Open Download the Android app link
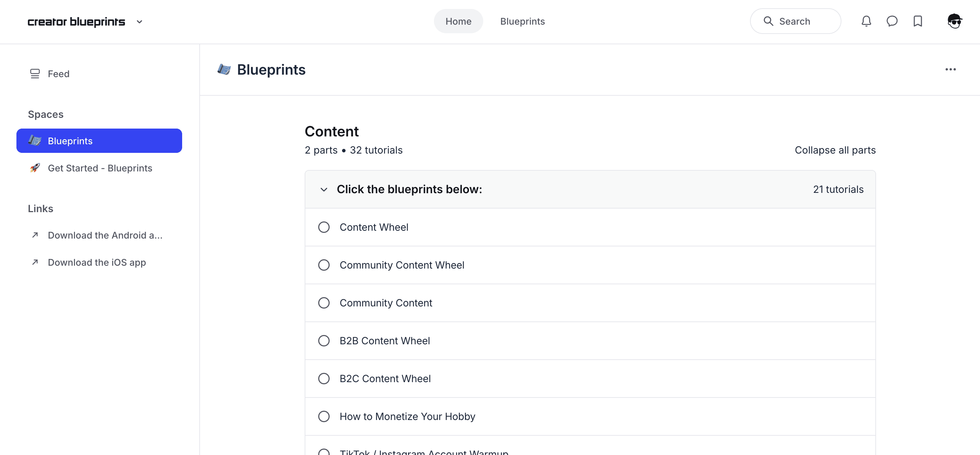Screen dimensions: 980x455 (x=99, y=235)
